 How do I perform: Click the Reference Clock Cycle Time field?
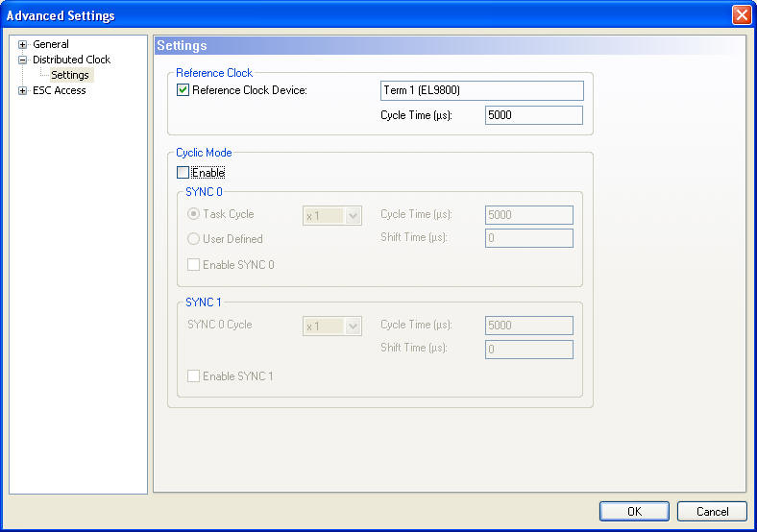coord(534,115)
